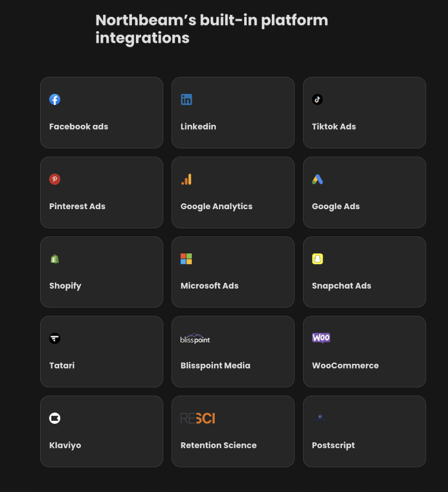Open the "WooCommerce" integration label
The width and height of the screenshot is (448, 492).
pos(345,366)
